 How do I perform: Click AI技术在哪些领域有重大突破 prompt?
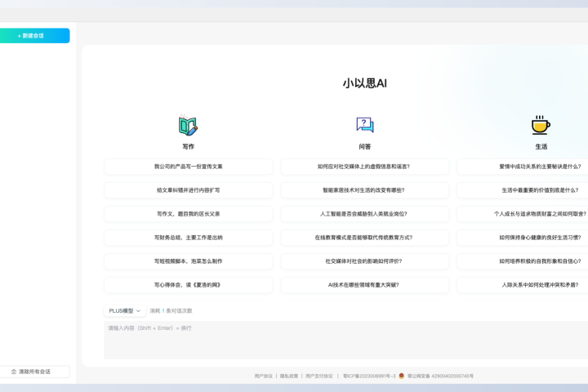[x=364, y=285]
